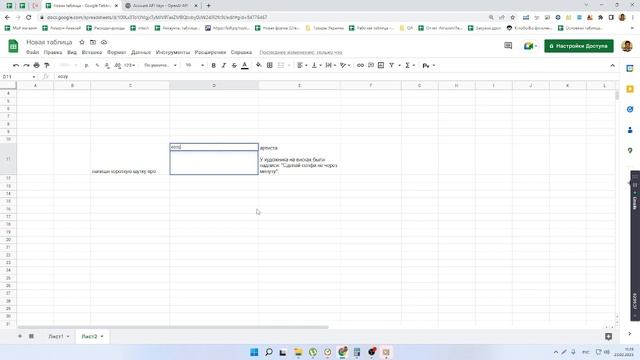This screenshot has height=360, width=640.
Task: Open the Формат menu
Action: point(117,53)
